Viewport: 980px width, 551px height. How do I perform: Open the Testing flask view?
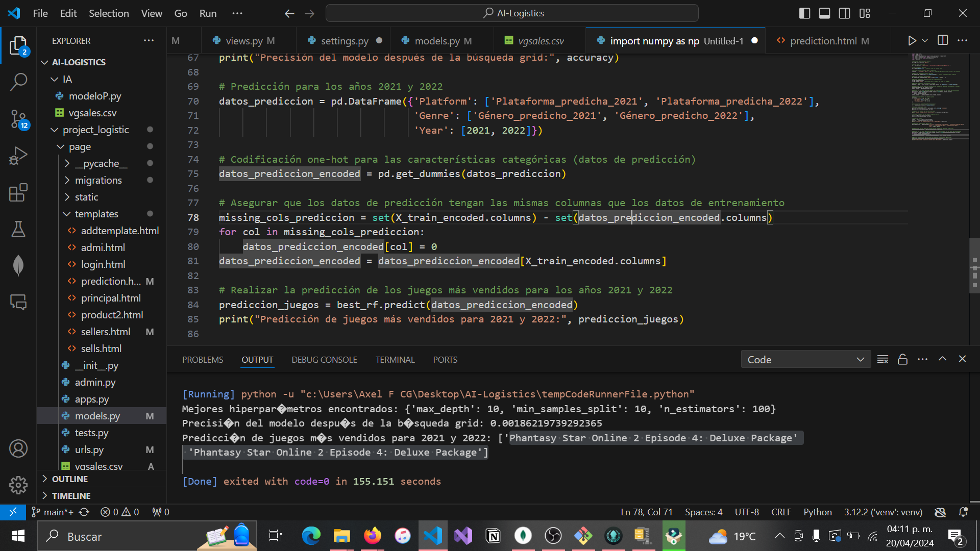[18, 229]
